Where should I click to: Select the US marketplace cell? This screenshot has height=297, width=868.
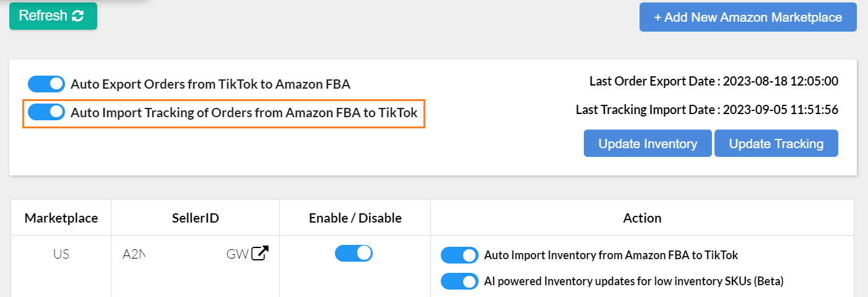pyautogui.click(x=61, y=254)
